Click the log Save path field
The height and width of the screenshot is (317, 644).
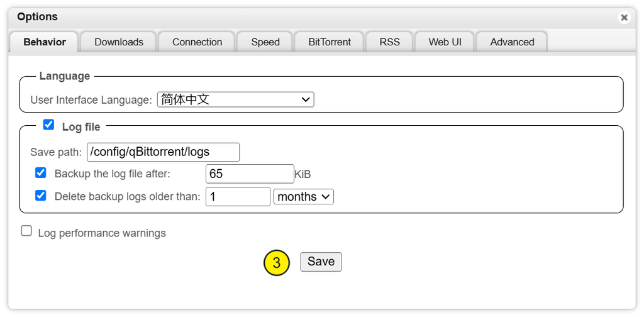point(163,152)
